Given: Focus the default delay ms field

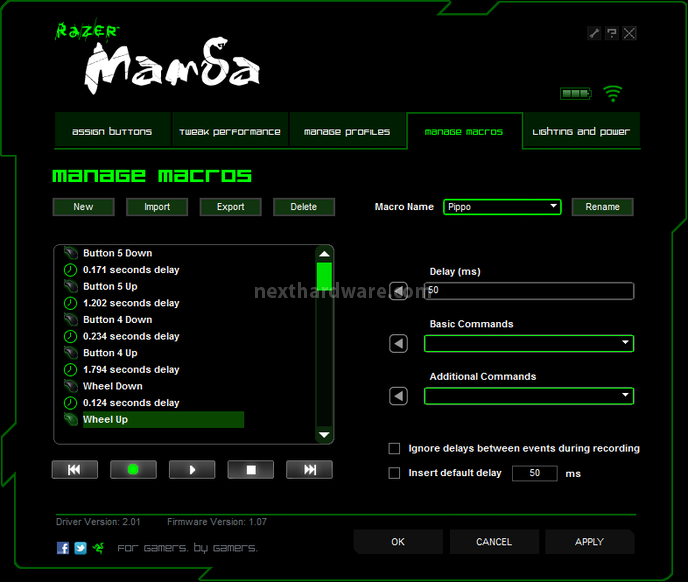Looking at the screenshot, I should [x=534, y=473].
